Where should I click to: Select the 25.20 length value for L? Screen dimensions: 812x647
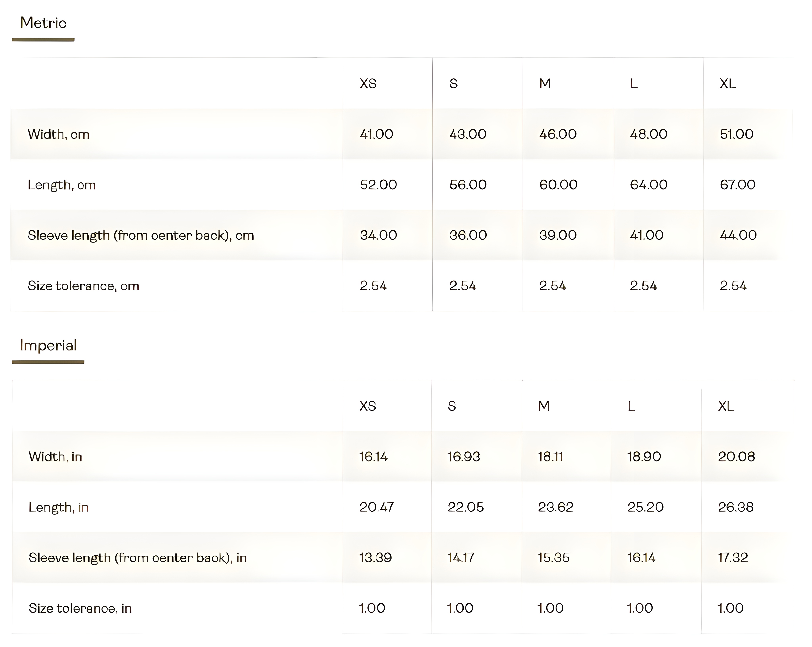[645, 507]
